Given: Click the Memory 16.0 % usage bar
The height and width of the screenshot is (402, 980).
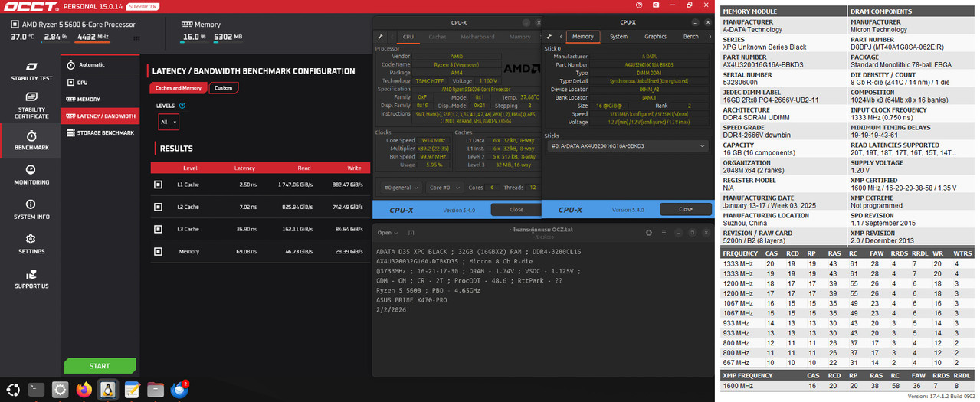Looking at the screenshot, I should 194,38.
